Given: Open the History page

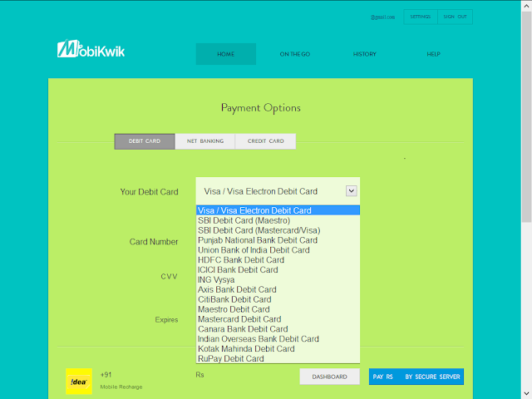Looking at the screenshot, I should coord(365,54).
